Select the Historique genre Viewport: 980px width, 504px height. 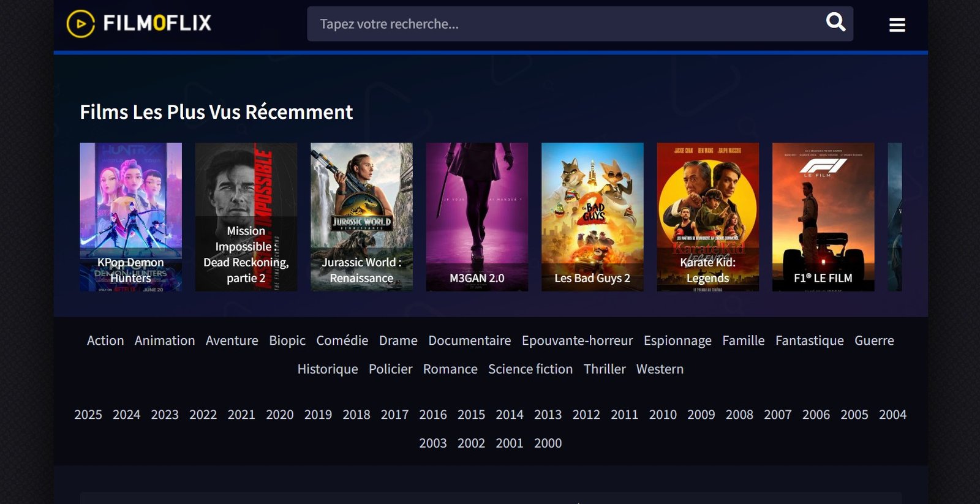click(x=328, y=369)
